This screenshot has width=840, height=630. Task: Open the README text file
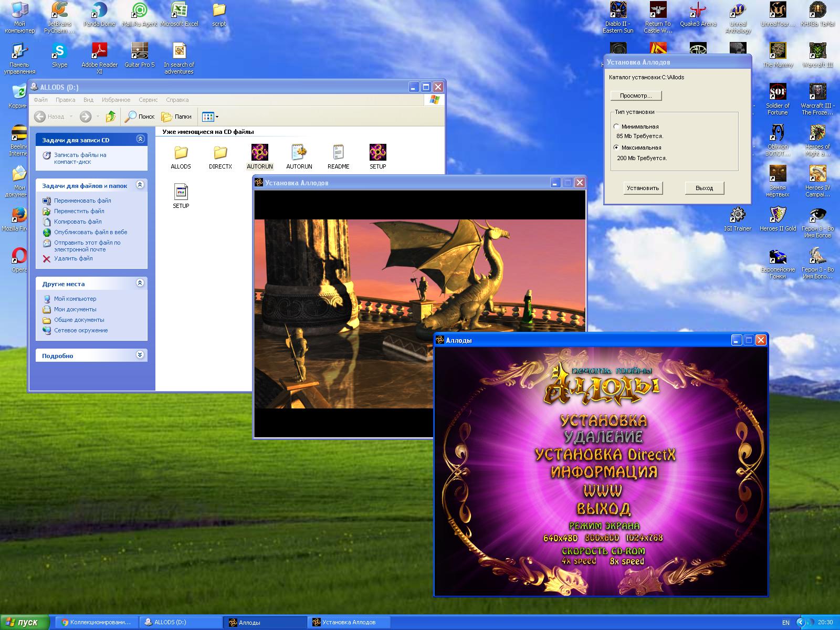338,153
